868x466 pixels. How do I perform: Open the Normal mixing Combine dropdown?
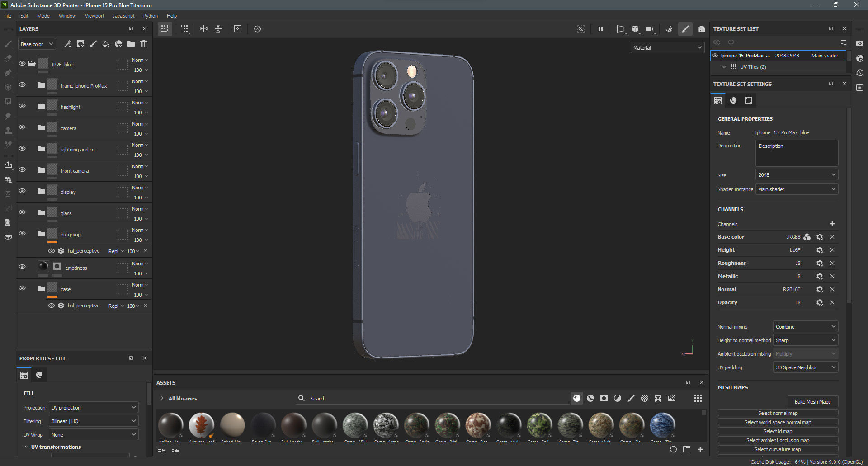pyautogui.click(x=806, y=327)
